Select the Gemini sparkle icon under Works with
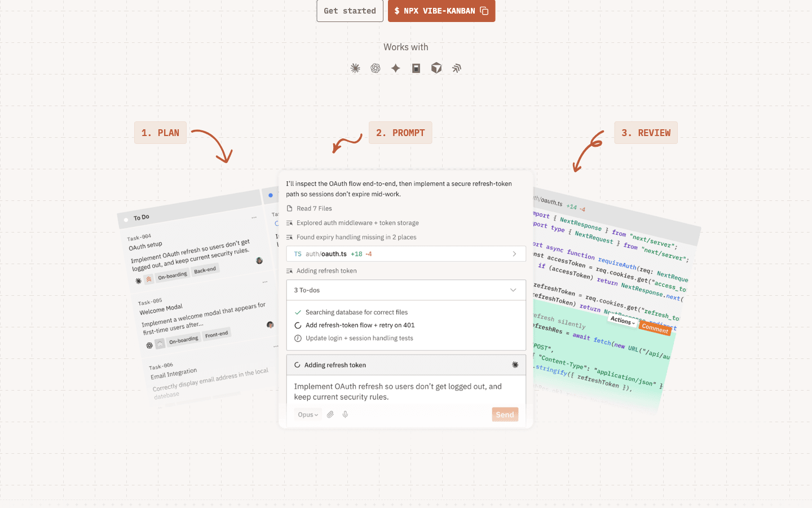 395,68
